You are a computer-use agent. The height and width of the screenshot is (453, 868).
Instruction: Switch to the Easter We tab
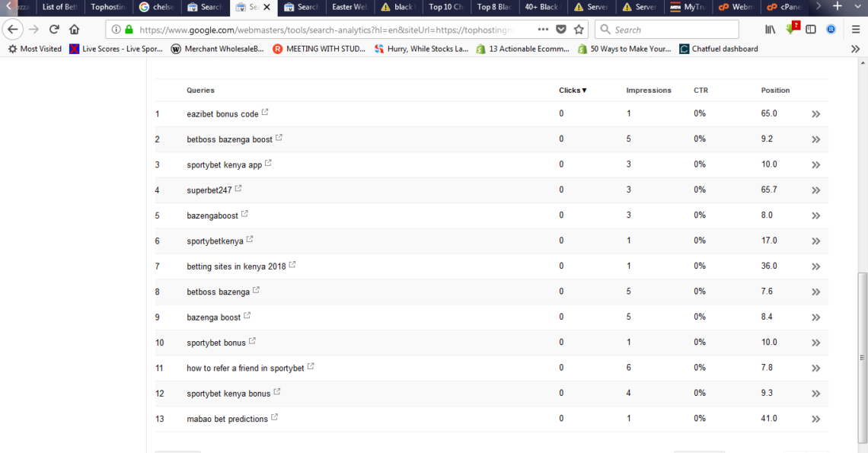(x=349, y=7)
